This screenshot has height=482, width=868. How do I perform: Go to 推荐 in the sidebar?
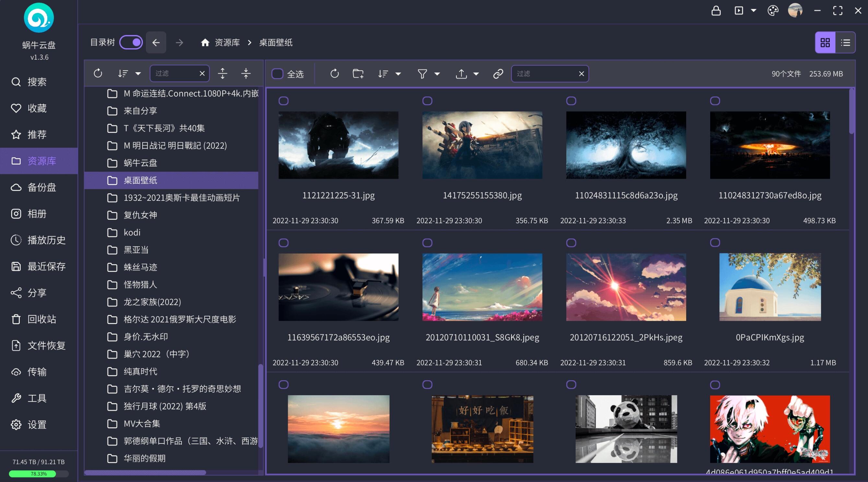[x=39, y=134]
